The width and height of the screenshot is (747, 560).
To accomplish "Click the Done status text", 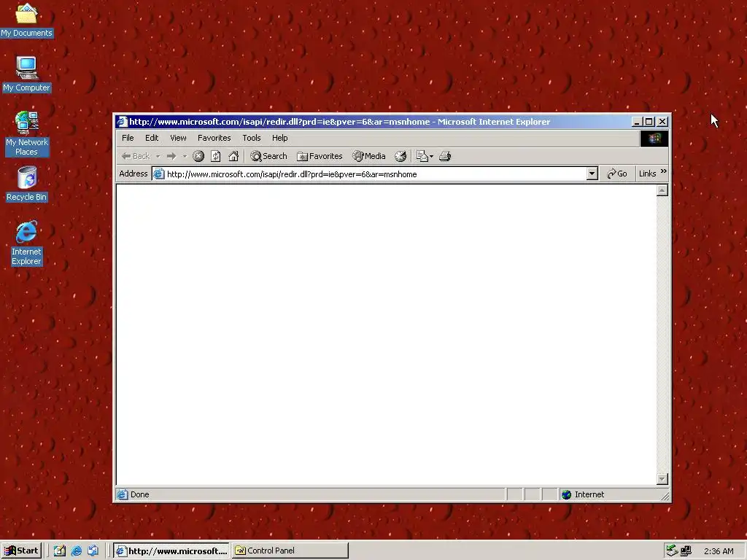I will pyautogui.click(x=139, y=495).
